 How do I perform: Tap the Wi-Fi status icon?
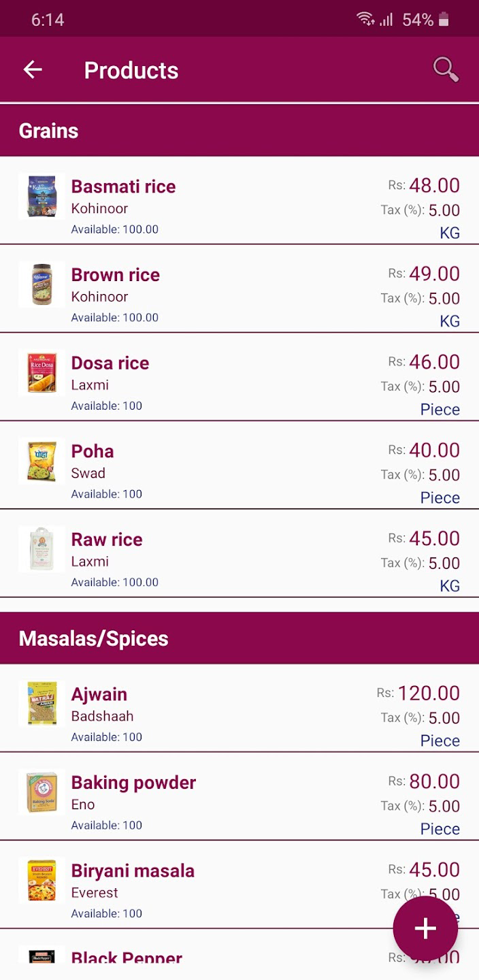365,19
